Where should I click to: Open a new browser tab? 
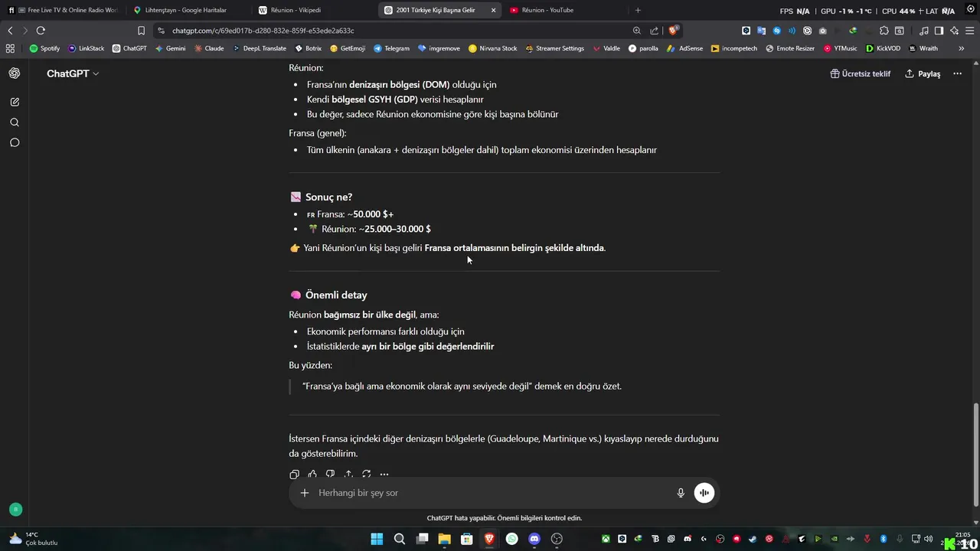638,10
